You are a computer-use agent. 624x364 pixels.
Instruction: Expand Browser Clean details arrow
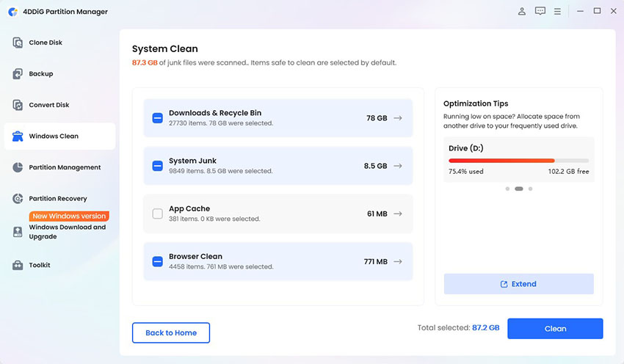[398, 261]
